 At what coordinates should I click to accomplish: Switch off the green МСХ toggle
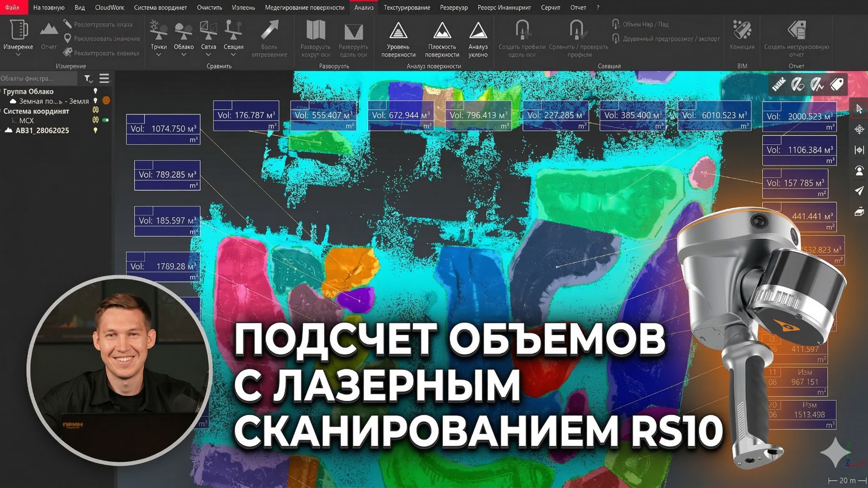[106, 120]
